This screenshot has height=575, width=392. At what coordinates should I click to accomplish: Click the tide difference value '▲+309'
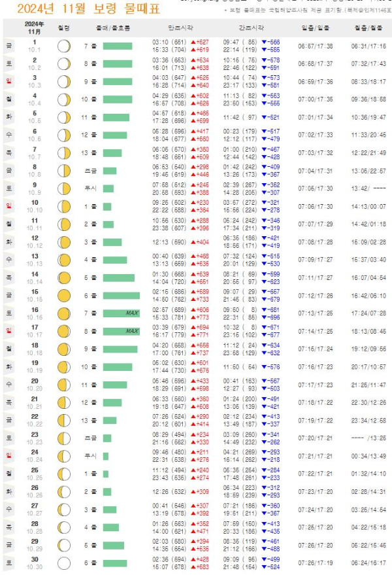pyautogui.click(x=200, y=491)
